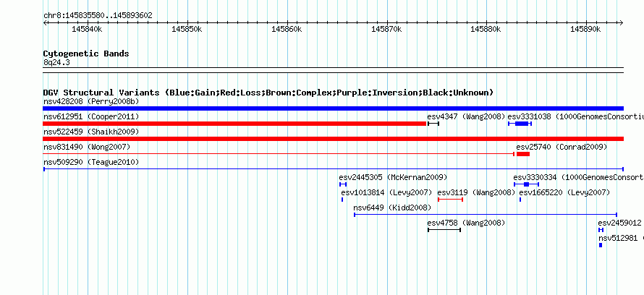Screen dimensions: 644x295
Task: Open the esv3119 (Wang2008) label
Action: coord(476,192)
